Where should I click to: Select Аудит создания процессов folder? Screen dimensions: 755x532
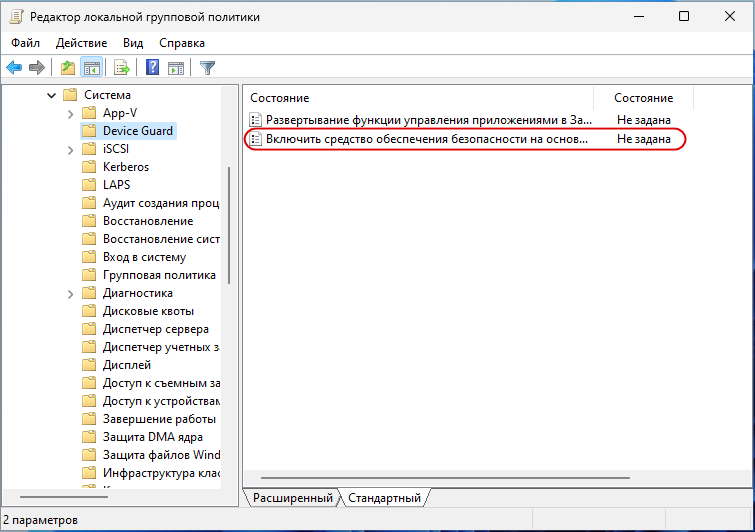tap(161, 203)
